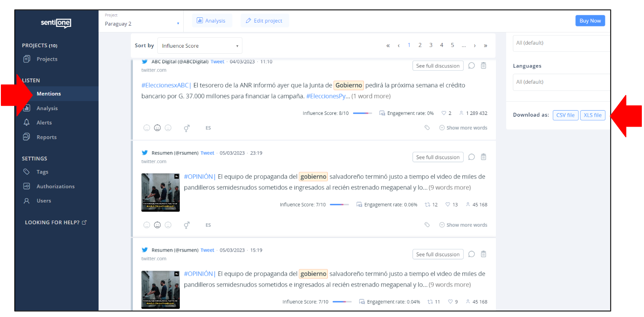Download mentions as XLS file
Viewport: 644px width, 317px height.
593,115
